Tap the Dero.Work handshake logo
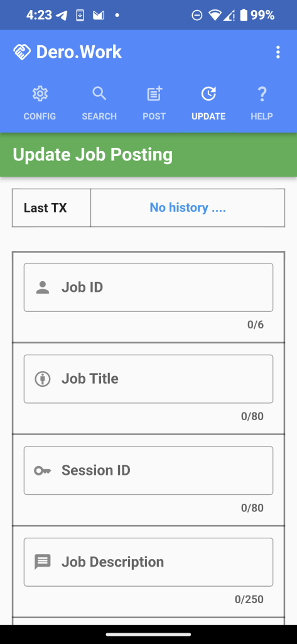The image size is (297, 644). pyautogui.click(x=22, y=52)
